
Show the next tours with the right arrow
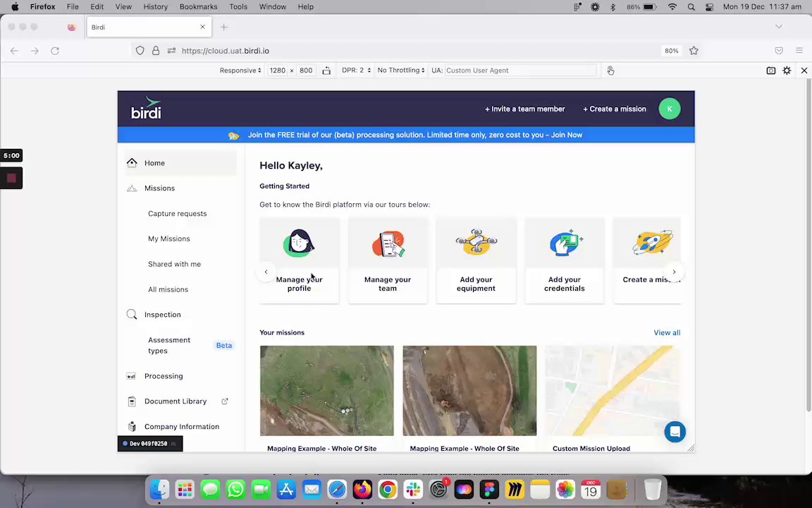pos(674,272)
